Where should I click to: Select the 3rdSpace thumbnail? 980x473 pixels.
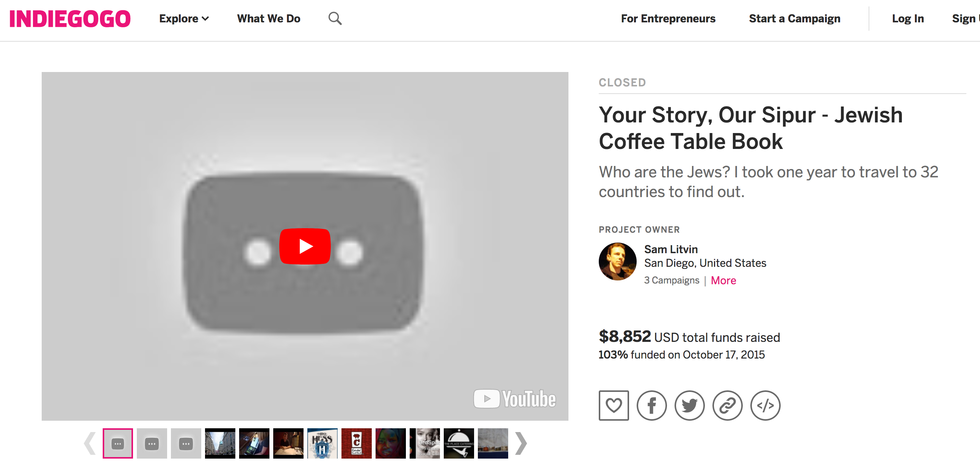[x=424, y=443]
